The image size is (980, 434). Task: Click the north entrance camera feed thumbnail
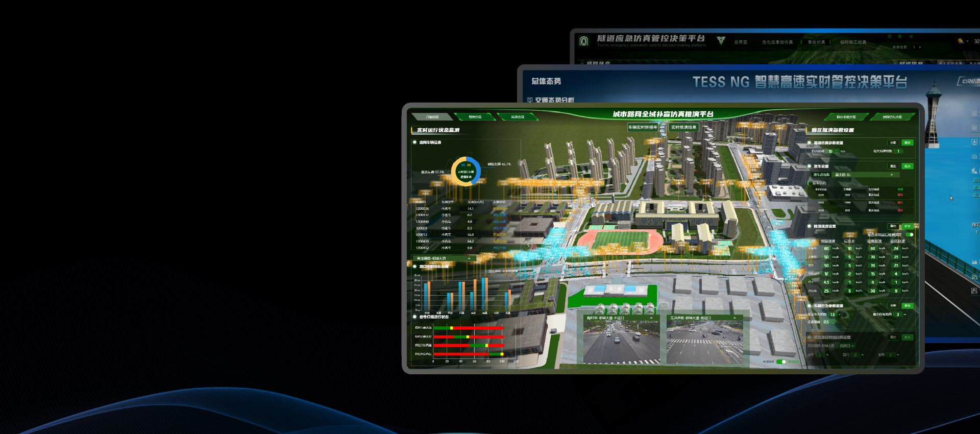click(622, 342)
